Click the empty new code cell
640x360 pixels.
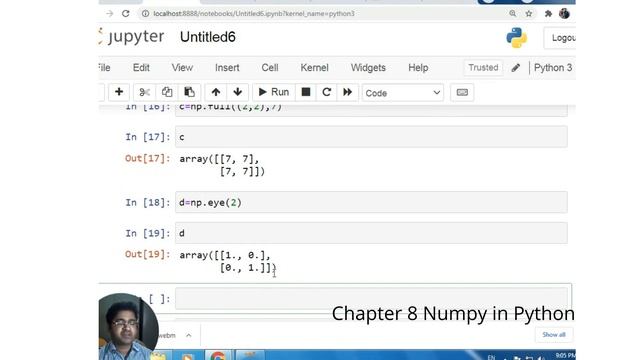(371, 299)
